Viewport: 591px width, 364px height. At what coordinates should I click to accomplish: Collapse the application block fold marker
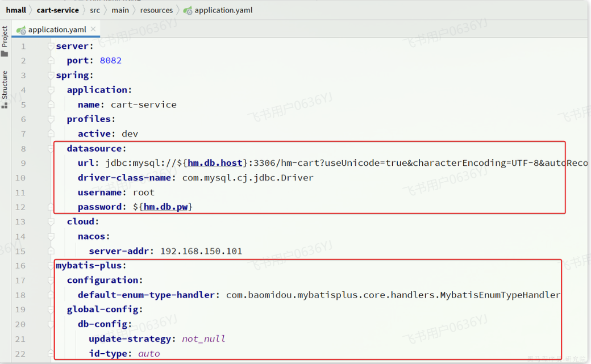(x=51, y=90)
